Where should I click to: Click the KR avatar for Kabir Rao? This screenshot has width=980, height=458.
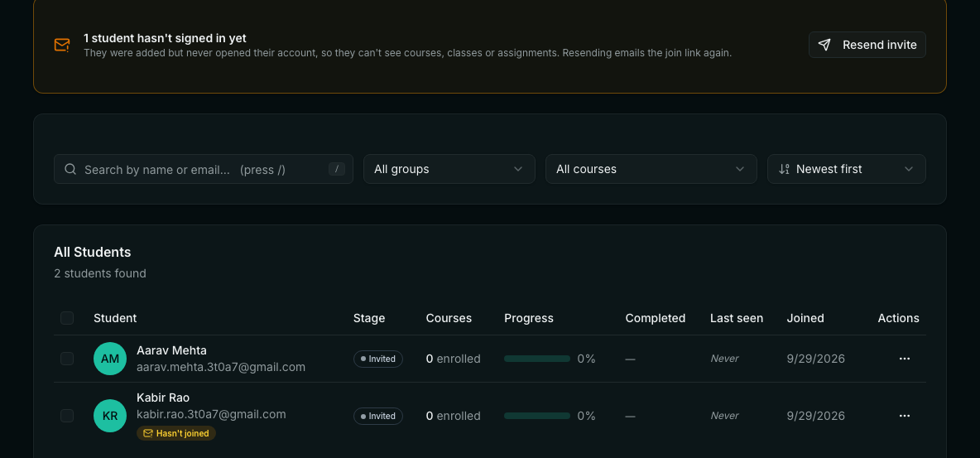tap(110, 416)
